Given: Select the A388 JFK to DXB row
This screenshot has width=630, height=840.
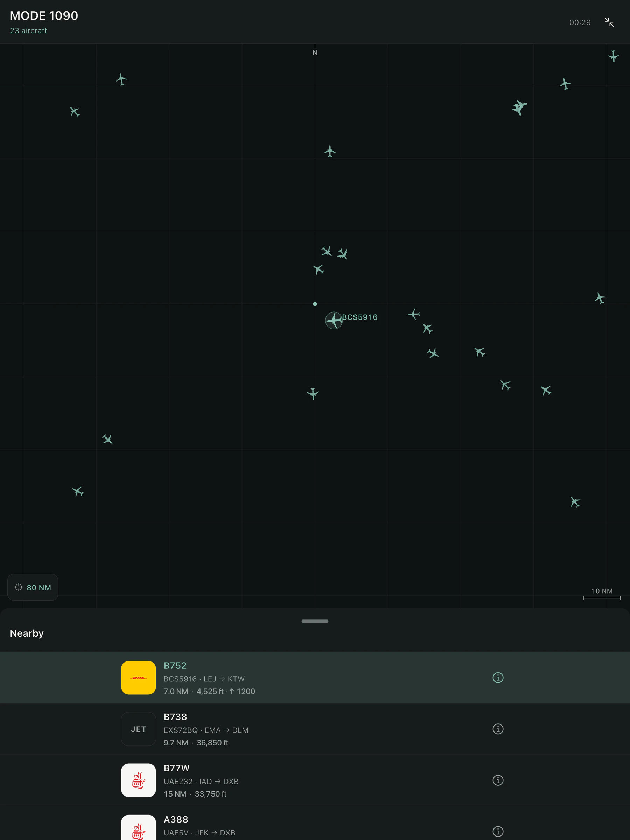Looking at the screenshot, I should 315,823.
